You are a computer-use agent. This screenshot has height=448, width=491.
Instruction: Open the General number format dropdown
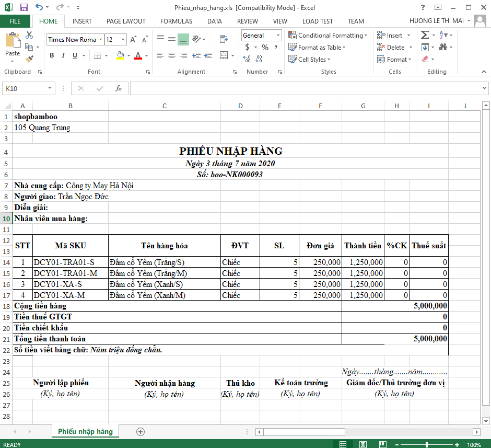278,36
